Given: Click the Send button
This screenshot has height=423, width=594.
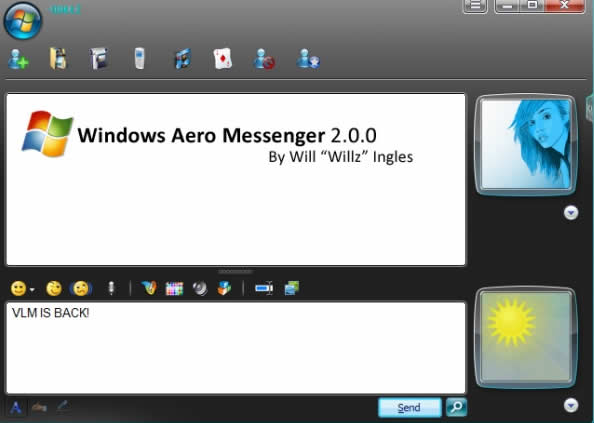Looking at the screenshot, I should click(x=410, y=407).
